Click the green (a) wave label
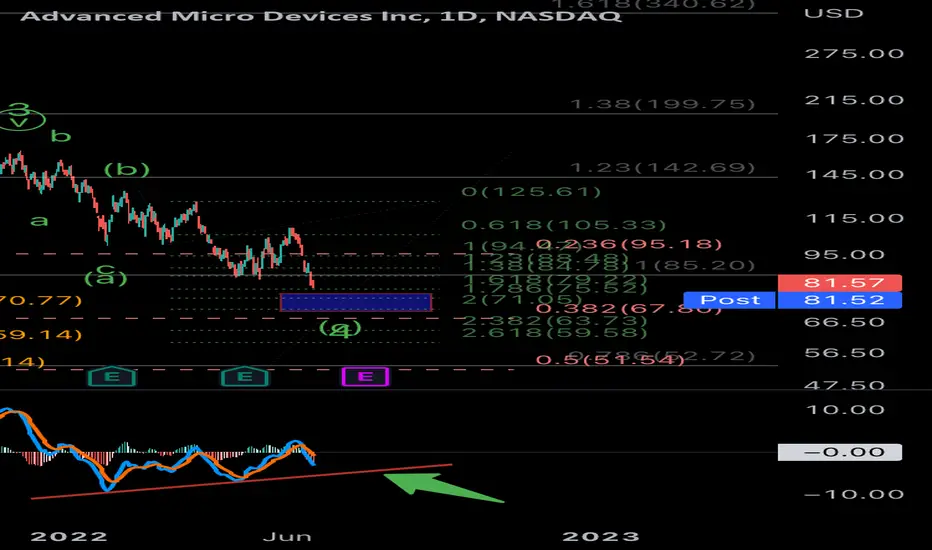932x550 pixels. [x=106, y=278]
